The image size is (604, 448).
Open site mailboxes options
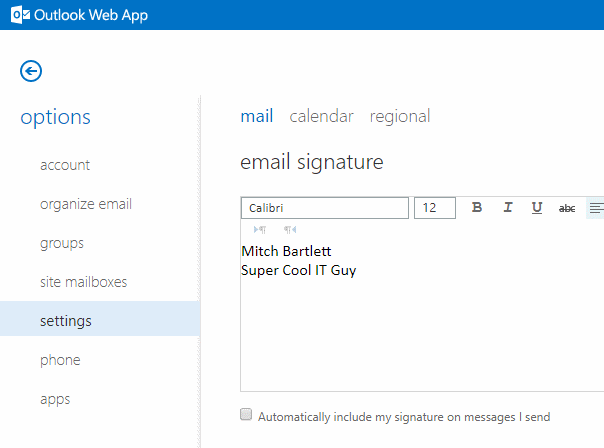[84, 282]
